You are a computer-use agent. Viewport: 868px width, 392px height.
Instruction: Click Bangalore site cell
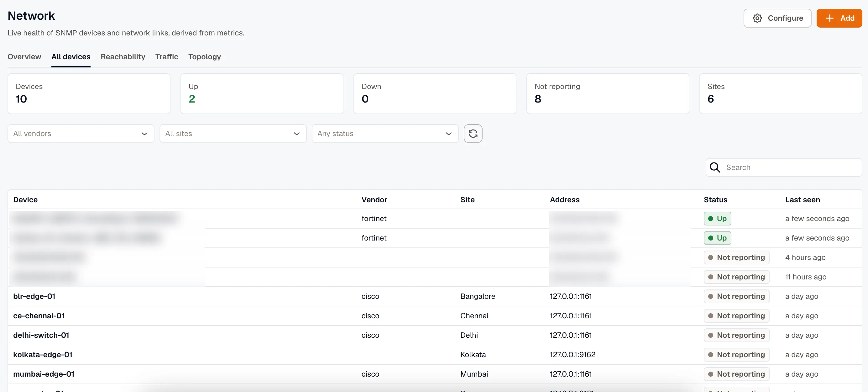pyautogui.click(x=478, y=296)
